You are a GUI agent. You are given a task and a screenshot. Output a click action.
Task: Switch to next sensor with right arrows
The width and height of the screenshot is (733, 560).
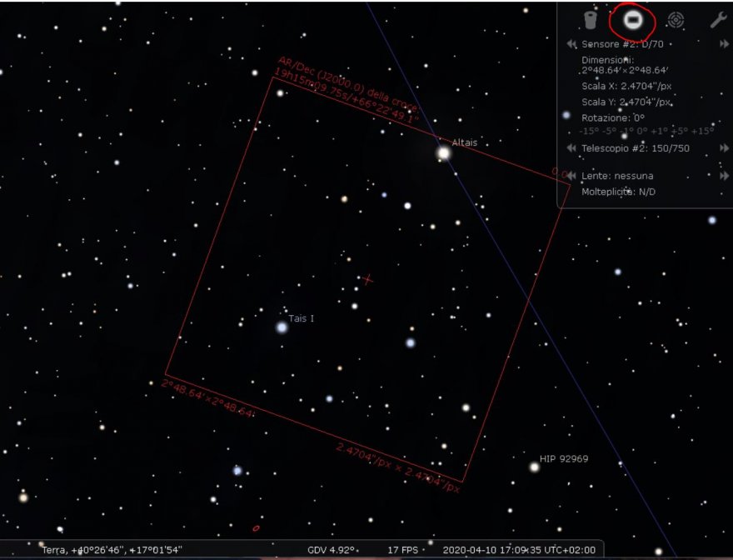click(x=724, y=43)
